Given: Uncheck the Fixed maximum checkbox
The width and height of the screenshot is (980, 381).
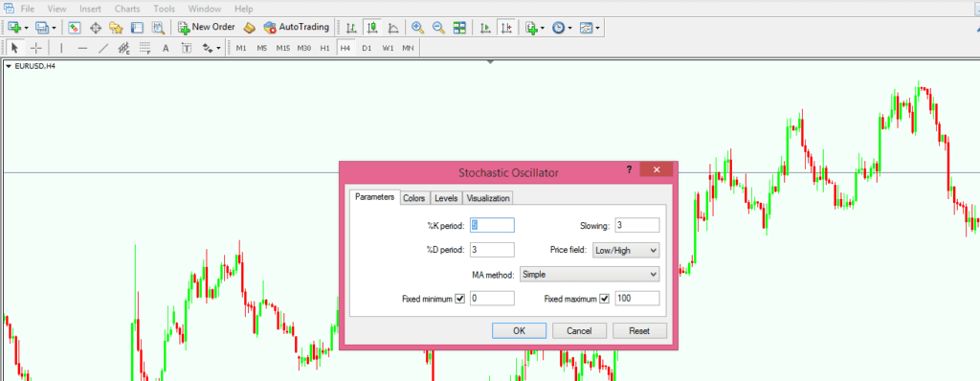Looking at the screenshot, I should [x=605, y=299].
